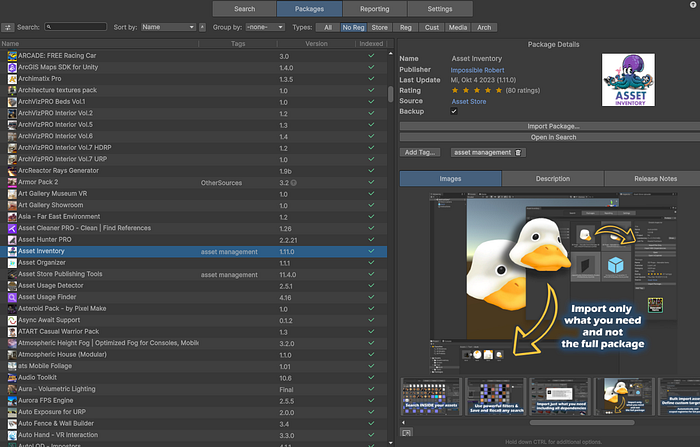Toggle sort direction arrow next to Name

click(203, 27)
